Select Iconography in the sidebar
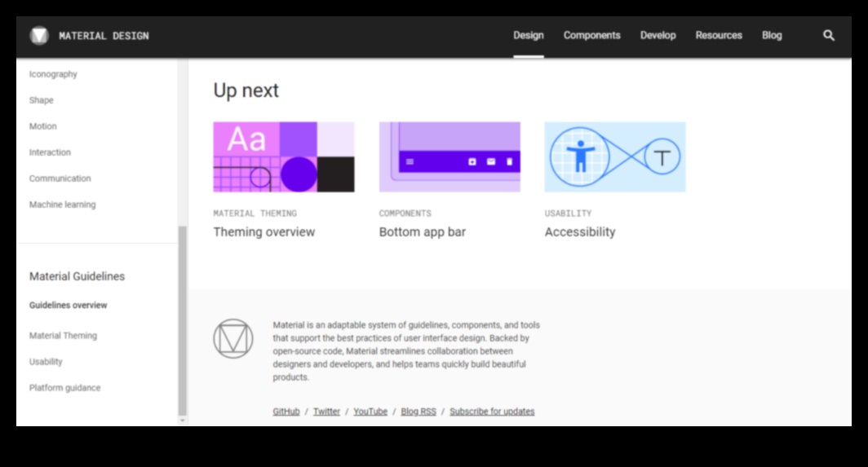 (x=53, y=74)
